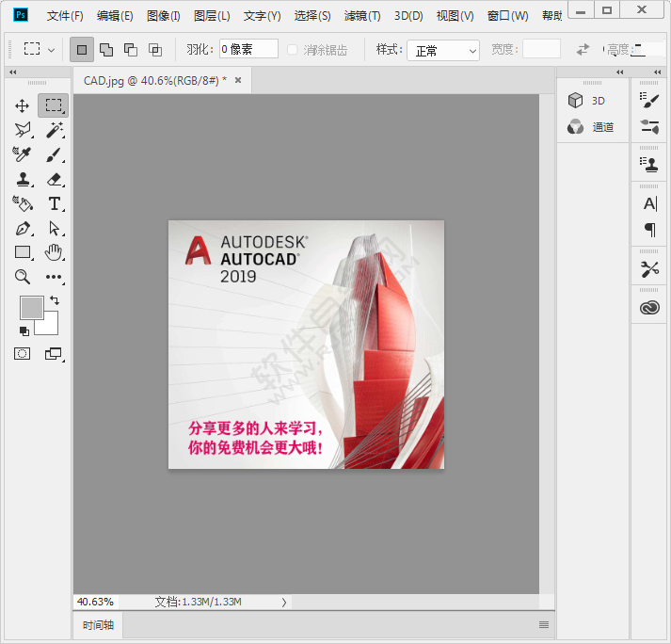
Task: Select the Eraser tool
Action: click(x=55, y=180)
